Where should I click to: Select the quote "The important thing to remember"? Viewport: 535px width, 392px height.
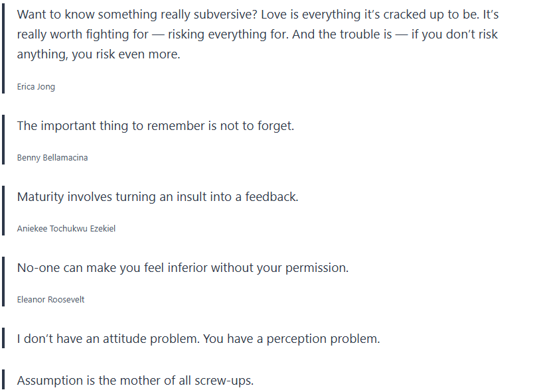click(155, 125)
